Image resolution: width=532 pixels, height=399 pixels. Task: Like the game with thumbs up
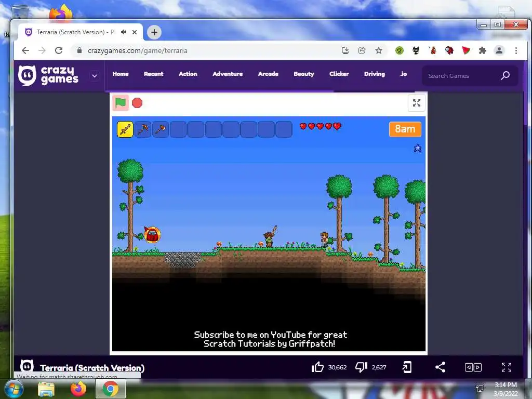coord(317,367)
